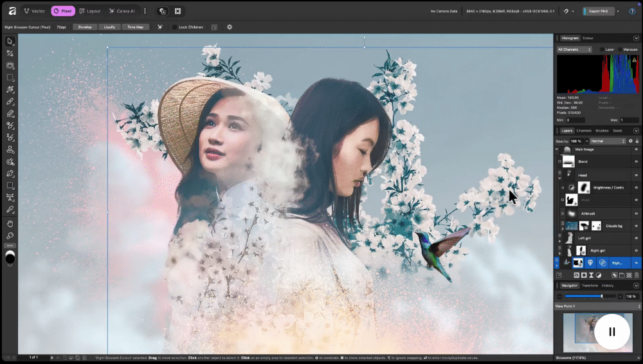Switch to the Channels tab
Viewport: 643px width, 364px height.
(x=584, y=131)
